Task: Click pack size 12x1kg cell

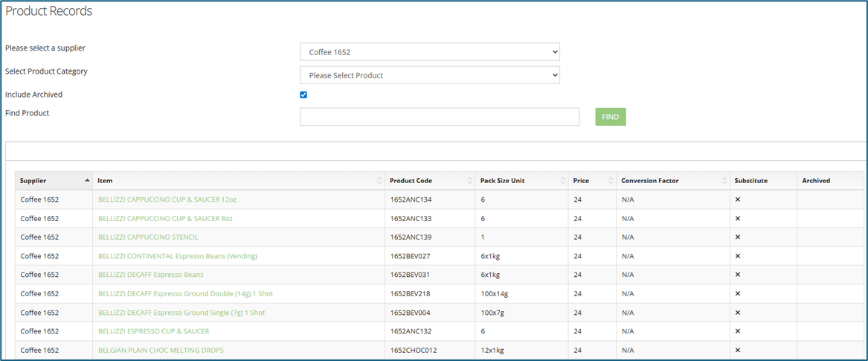Action: pos(521,350)
